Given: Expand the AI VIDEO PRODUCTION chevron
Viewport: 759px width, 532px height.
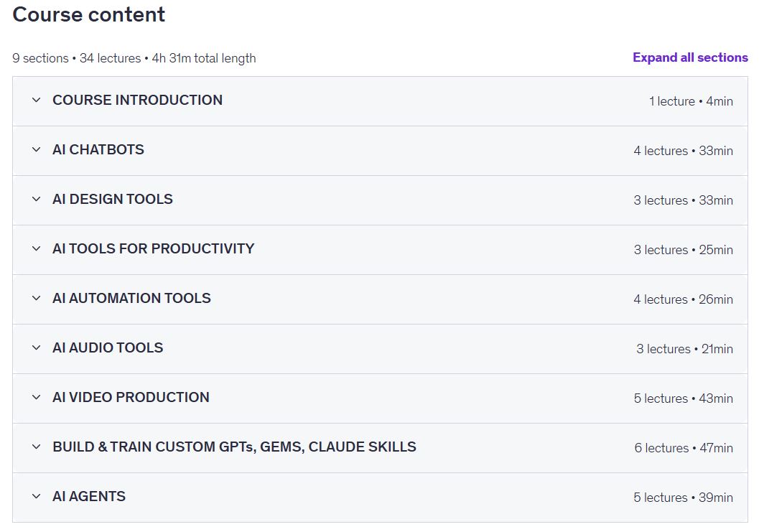Looking at the screenshot, I should click(37, 398).
